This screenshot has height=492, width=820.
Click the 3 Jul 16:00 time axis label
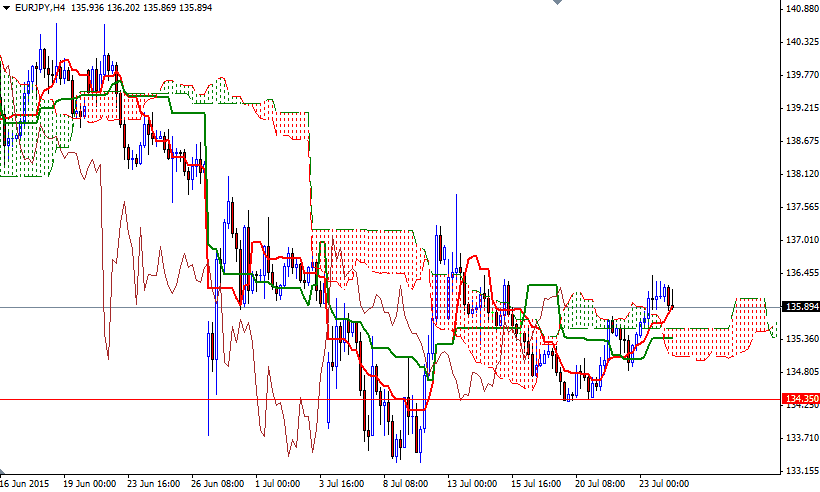pyautogui.click(x=341, y=483)
